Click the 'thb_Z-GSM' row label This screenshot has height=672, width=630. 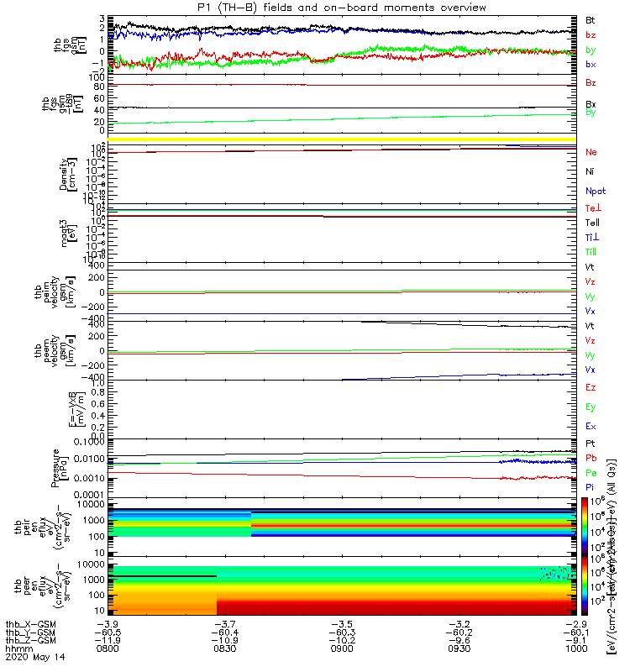pos(31,641)
